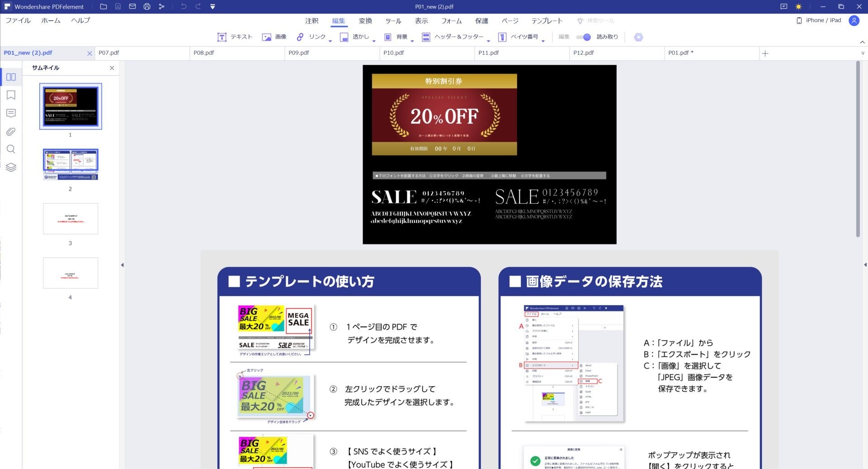868x469 pixels.
Task: Close the サムネイル panel
Action: pos(112,68)
